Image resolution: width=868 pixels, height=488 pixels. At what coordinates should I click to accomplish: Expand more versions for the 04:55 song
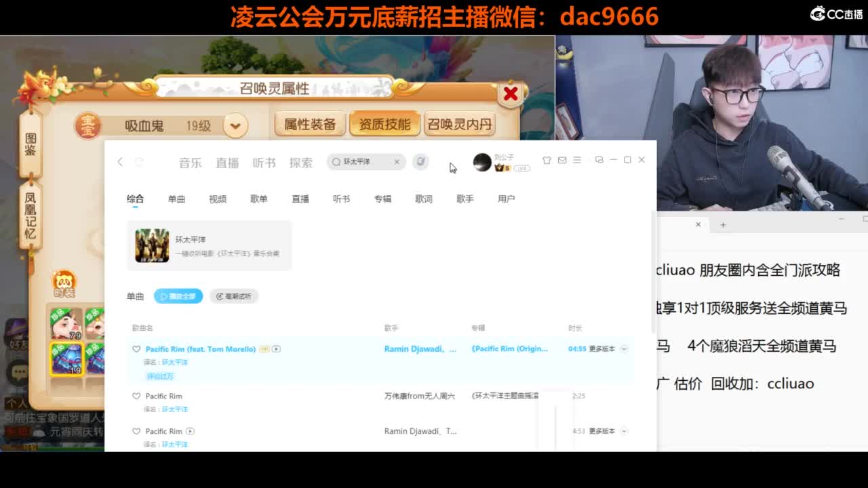[624, 349]
